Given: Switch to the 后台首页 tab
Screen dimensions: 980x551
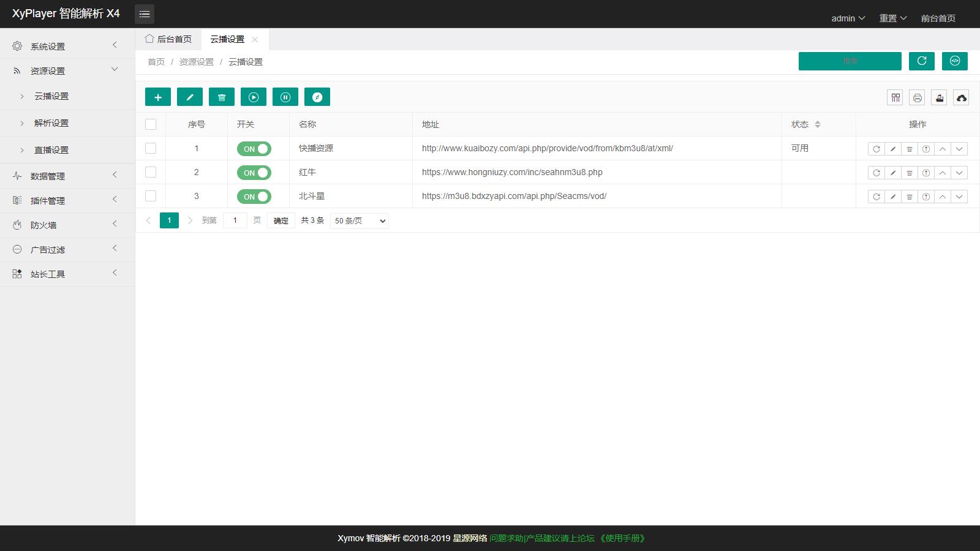Looking at the screenshot, I should (169, 39).
